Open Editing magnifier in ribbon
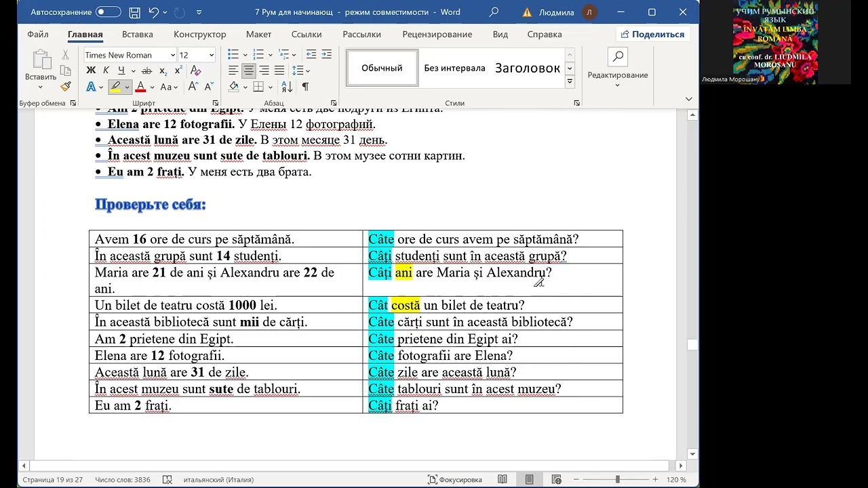The height and width of the screenshot is (488, 868). [617, 57]
